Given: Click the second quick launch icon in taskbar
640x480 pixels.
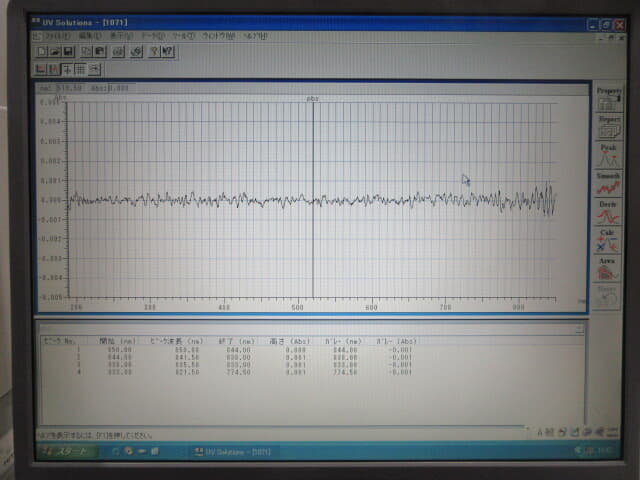Looking at the screenshot, I should 129,451.
